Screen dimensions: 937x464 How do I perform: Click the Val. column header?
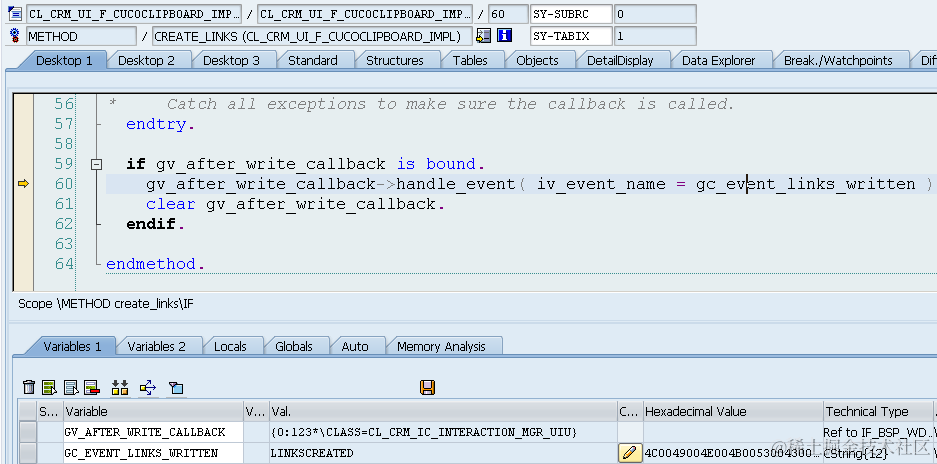coord(443,411)
